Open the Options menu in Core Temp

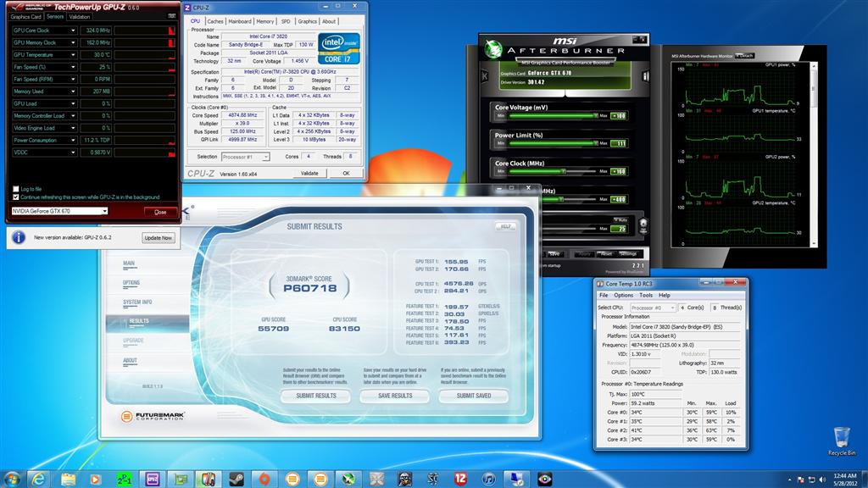624,295
